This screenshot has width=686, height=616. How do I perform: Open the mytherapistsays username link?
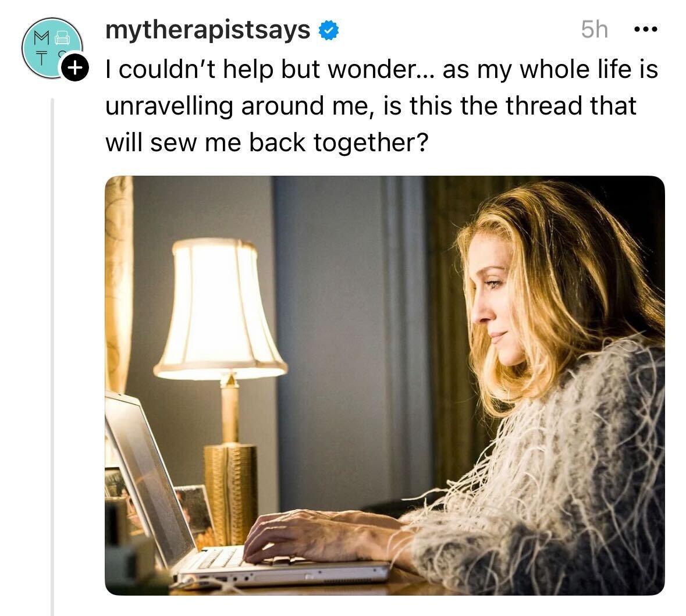[x=208, y=30]
